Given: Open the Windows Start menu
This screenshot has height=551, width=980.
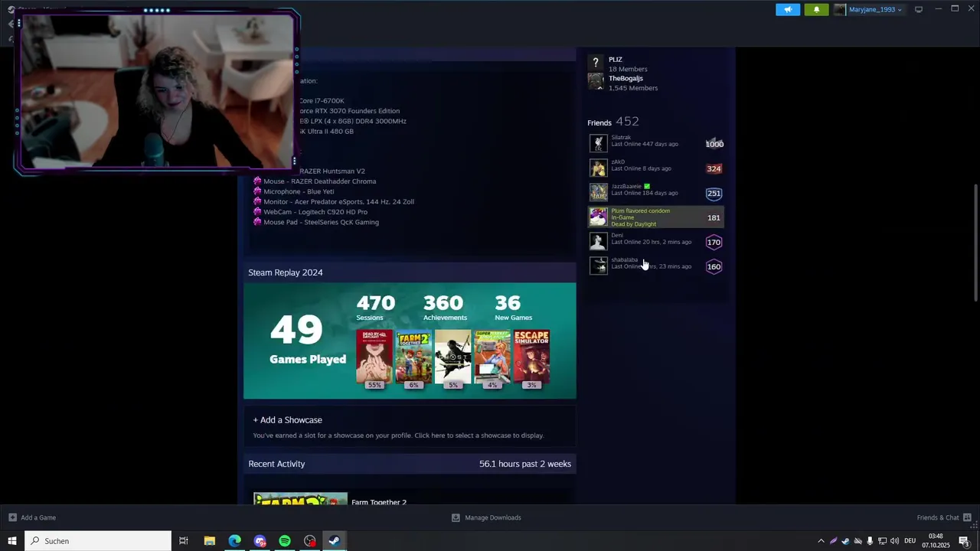Looking at the screenshot, I should pos(12,541).
